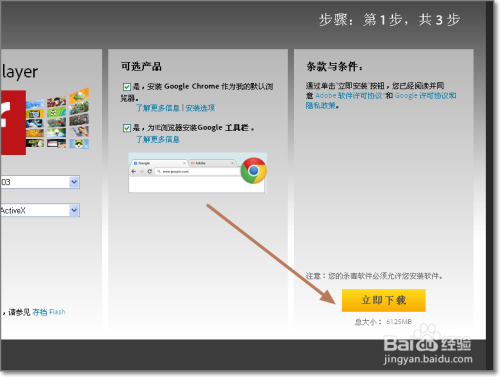Open 了解更多信息 link under the Chrome option
Screen dimensions: 500x377
(158, 108)
